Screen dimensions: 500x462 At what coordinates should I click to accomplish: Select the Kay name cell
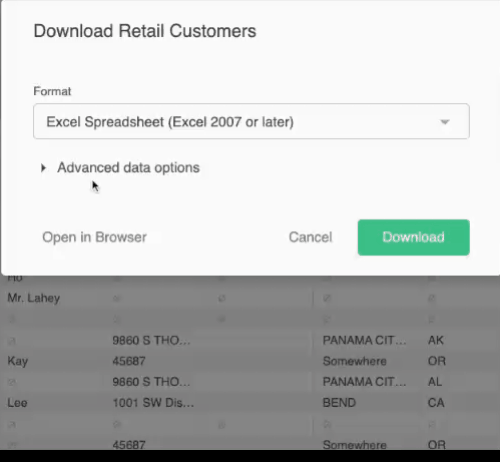18,361
